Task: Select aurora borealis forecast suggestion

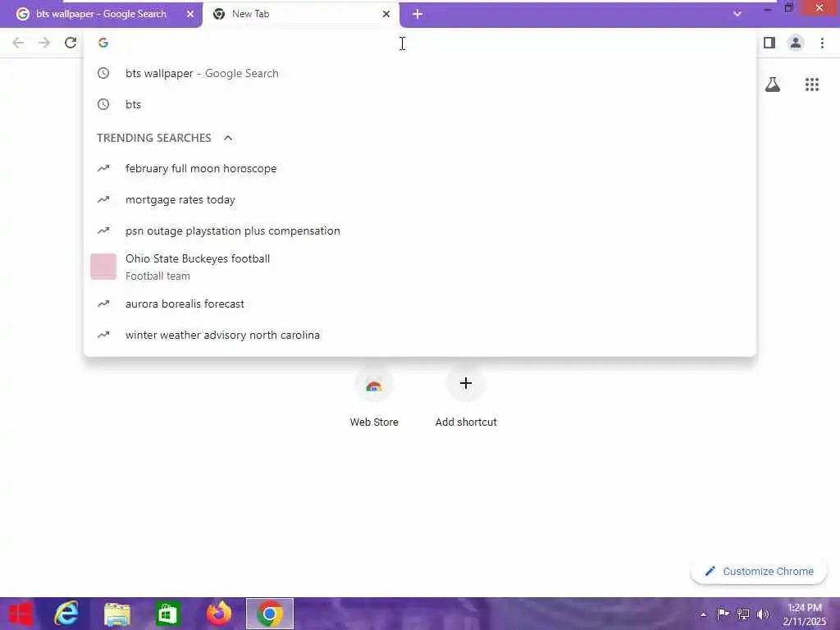Action: 420,304
